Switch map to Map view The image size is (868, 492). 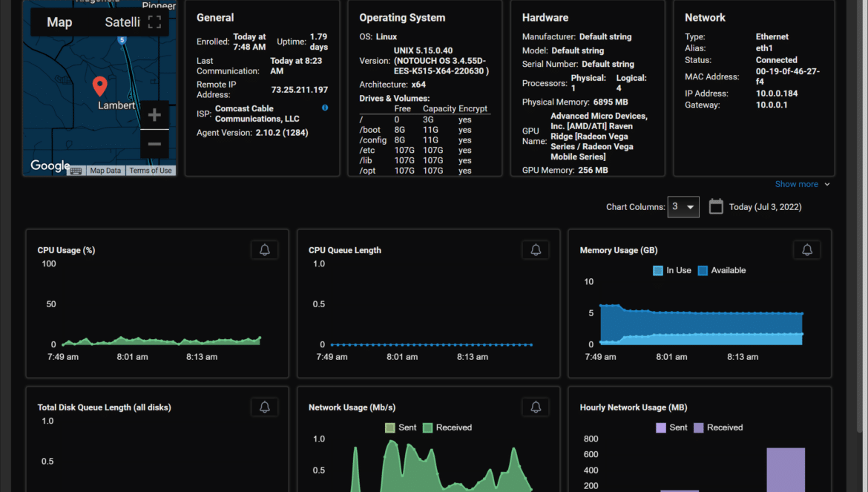(x=59, y=22)
